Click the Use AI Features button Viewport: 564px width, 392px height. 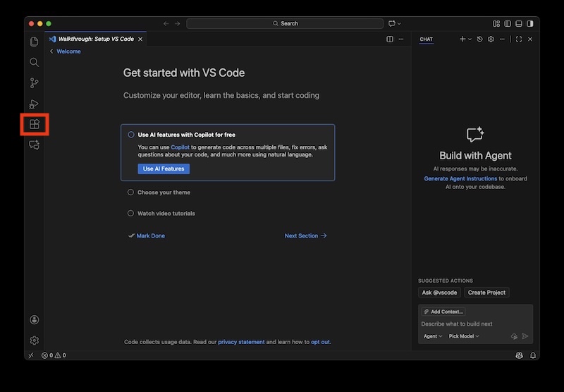[x=164, y=169]
